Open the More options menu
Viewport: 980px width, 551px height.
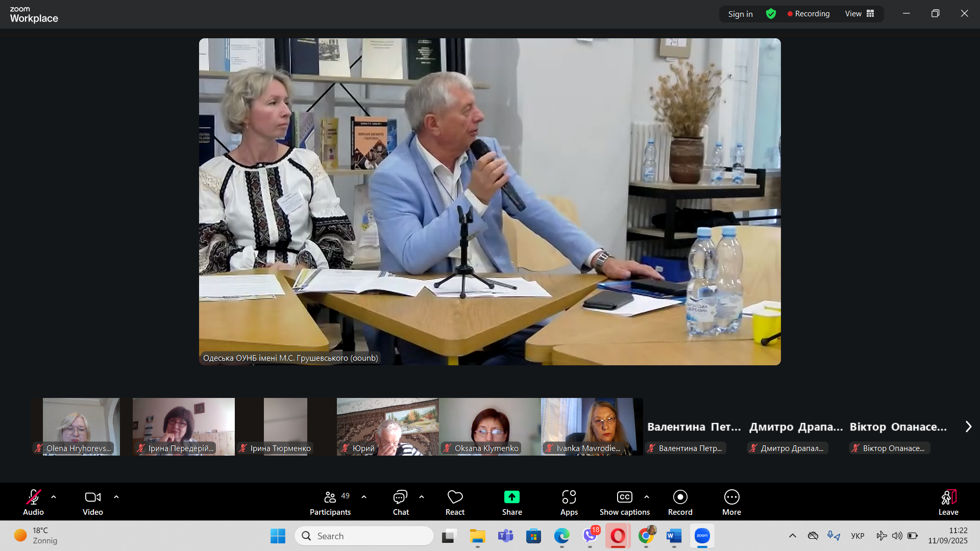click(731, 497)
